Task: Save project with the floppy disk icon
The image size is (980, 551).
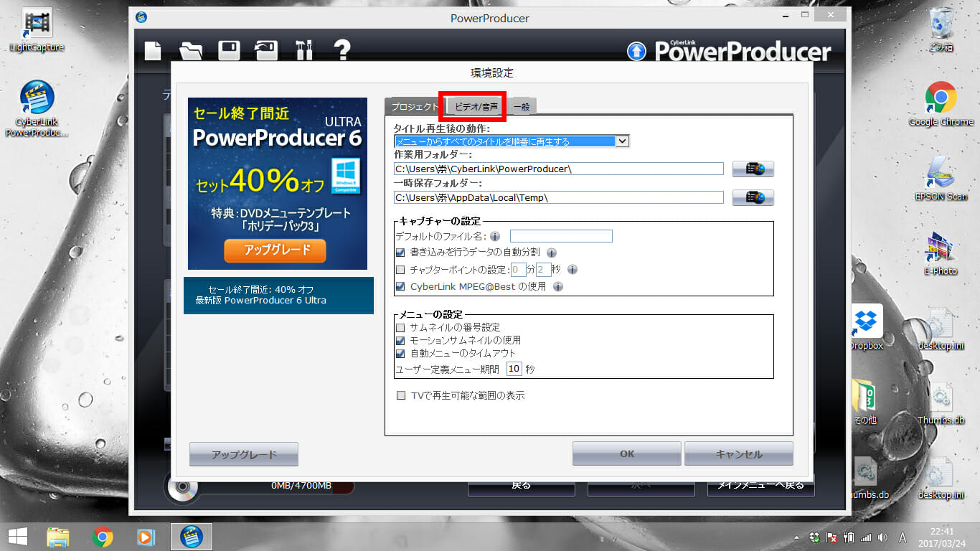Action: point(229,50)
